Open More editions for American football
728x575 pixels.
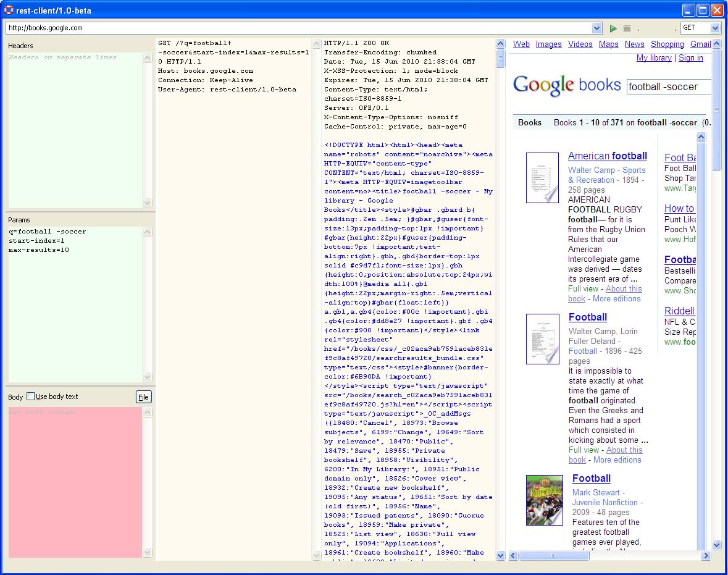pyautogui.click(x=617, y=299)
